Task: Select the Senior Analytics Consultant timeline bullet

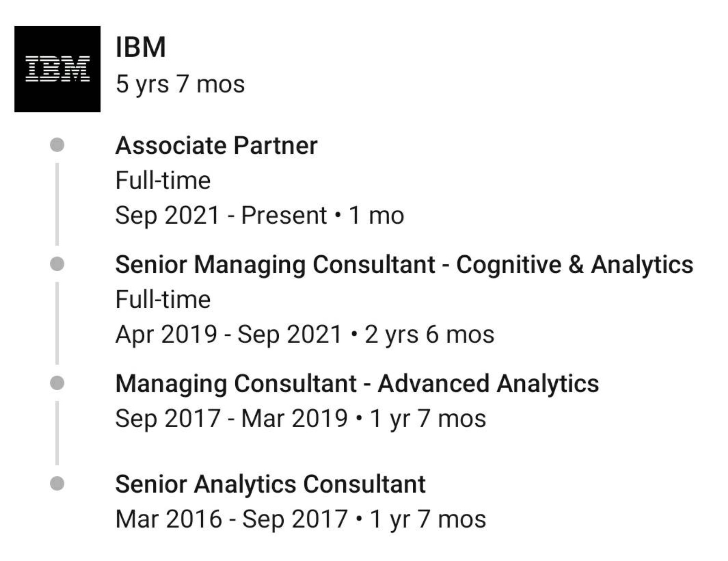Action: 57,483
